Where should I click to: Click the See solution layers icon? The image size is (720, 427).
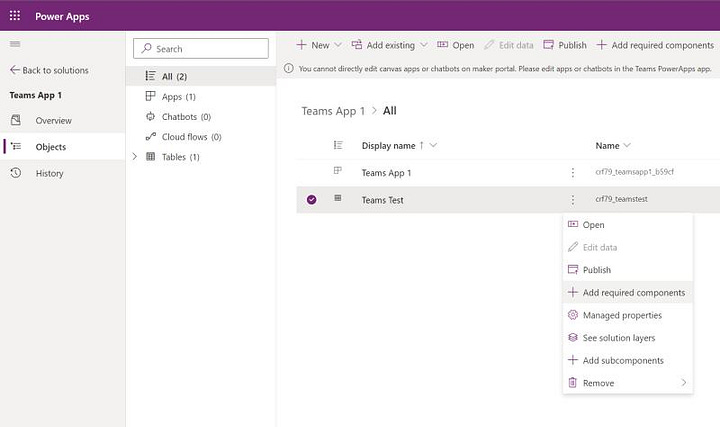pyautogui.click(x=573, y=337)
